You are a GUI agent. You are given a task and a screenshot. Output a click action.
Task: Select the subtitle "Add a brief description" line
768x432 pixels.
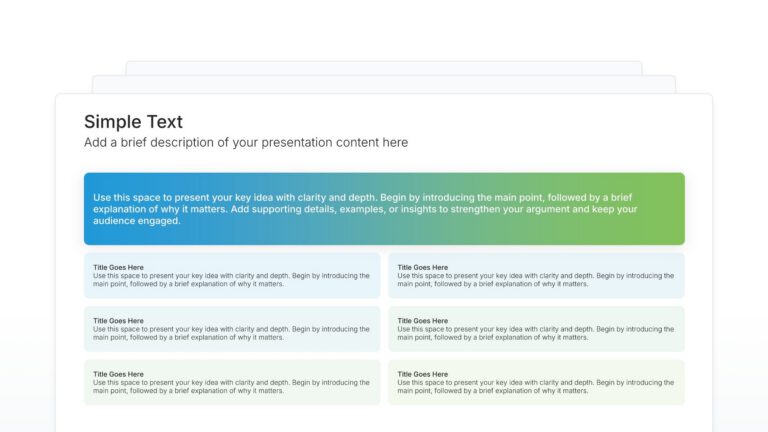(x=246, y=143)
